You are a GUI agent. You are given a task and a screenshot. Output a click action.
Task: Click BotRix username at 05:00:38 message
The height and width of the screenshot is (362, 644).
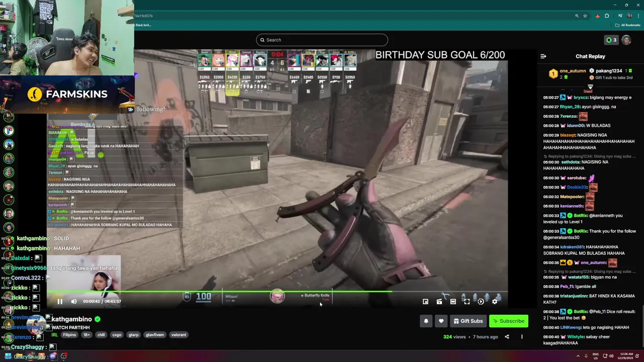tap(581, 312)
